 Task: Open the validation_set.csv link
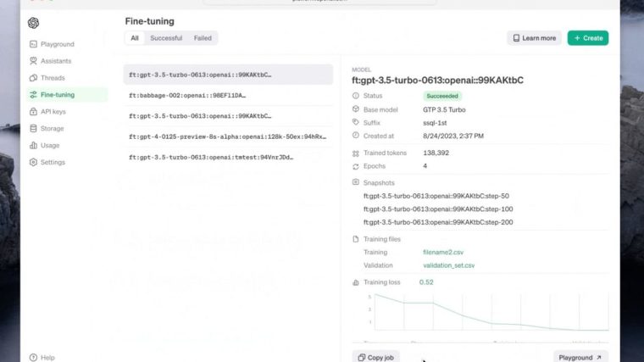coord(448,265)
